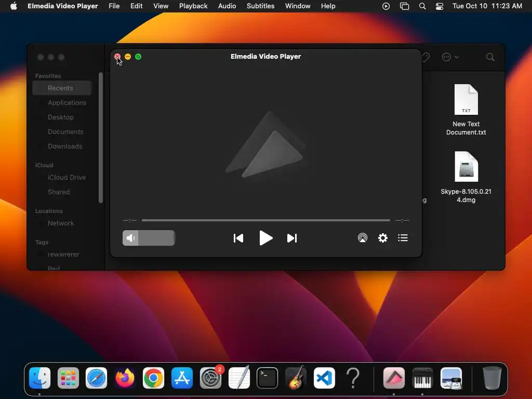Viewport: 532px width, 399px height.
Task: Open the View menu
Action: tap(161, 6)
